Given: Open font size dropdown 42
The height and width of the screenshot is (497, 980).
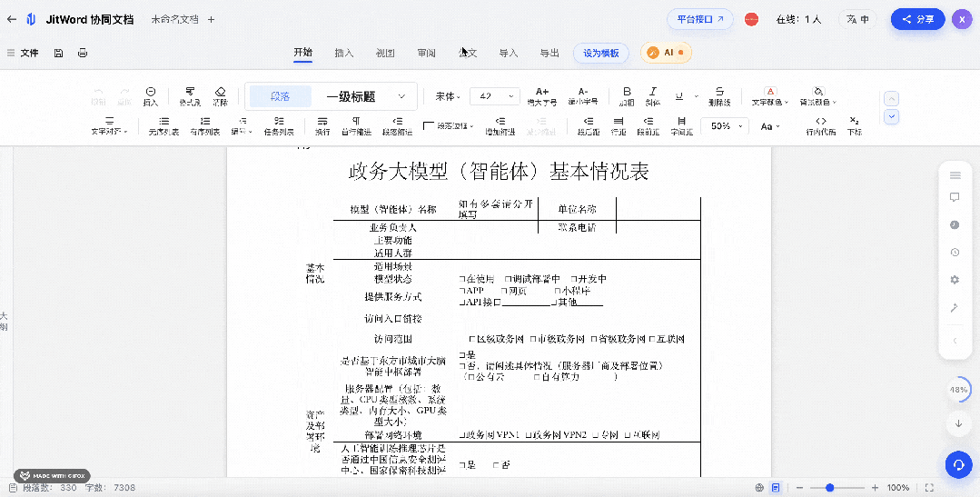Looking at the screenshot, I should tap(494, 96).
